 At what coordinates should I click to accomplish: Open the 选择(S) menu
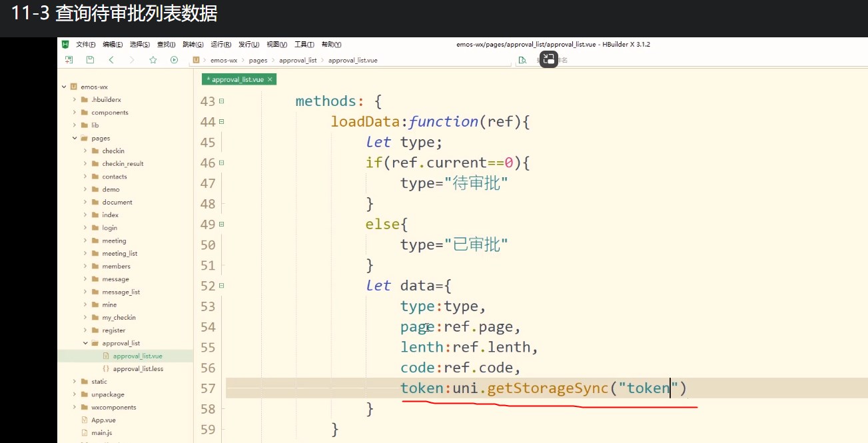(x=140, y=45)
